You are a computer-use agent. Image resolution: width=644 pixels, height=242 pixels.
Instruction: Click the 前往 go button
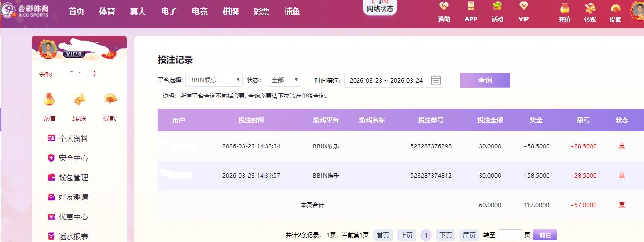545,235
